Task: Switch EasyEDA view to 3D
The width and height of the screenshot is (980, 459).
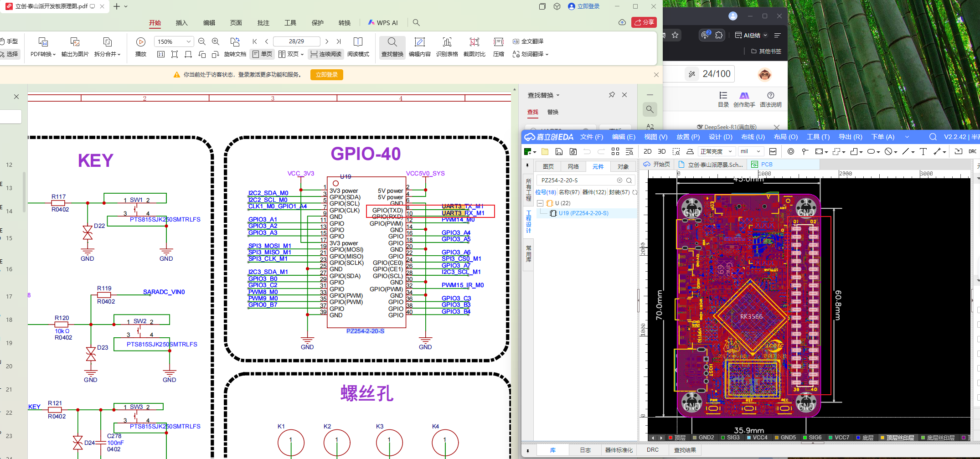Action: (x=662, y=151)
